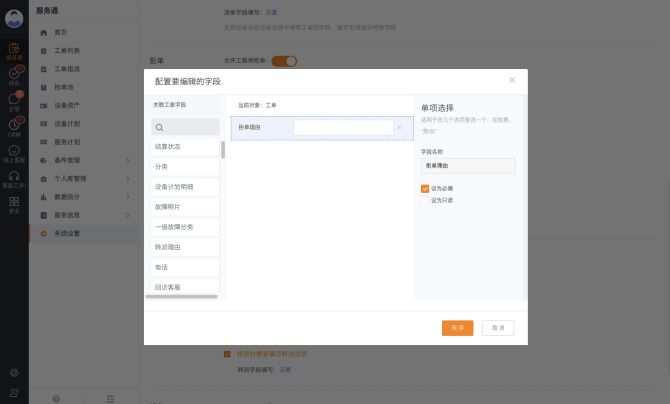This screenshot has height=404, width=670.
Task: Close the 配置要编辑的字段 dialog with X
Action: tap(512, 80)
